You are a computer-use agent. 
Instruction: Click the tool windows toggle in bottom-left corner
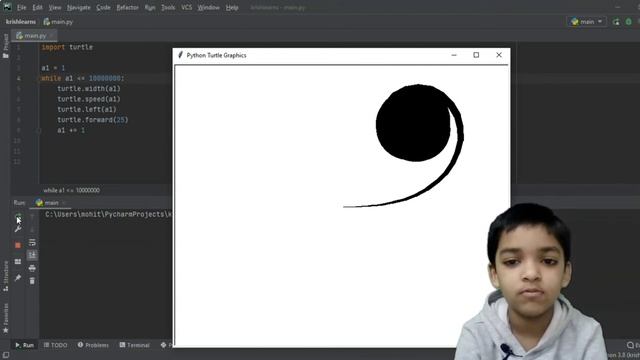[6, 355]
